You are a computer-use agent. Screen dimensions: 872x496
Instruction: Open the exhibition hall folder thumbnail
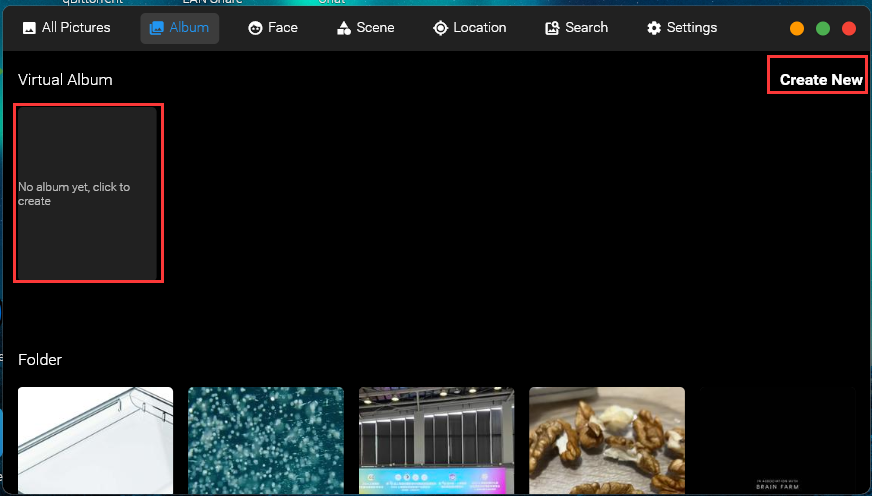pos(437,440)
